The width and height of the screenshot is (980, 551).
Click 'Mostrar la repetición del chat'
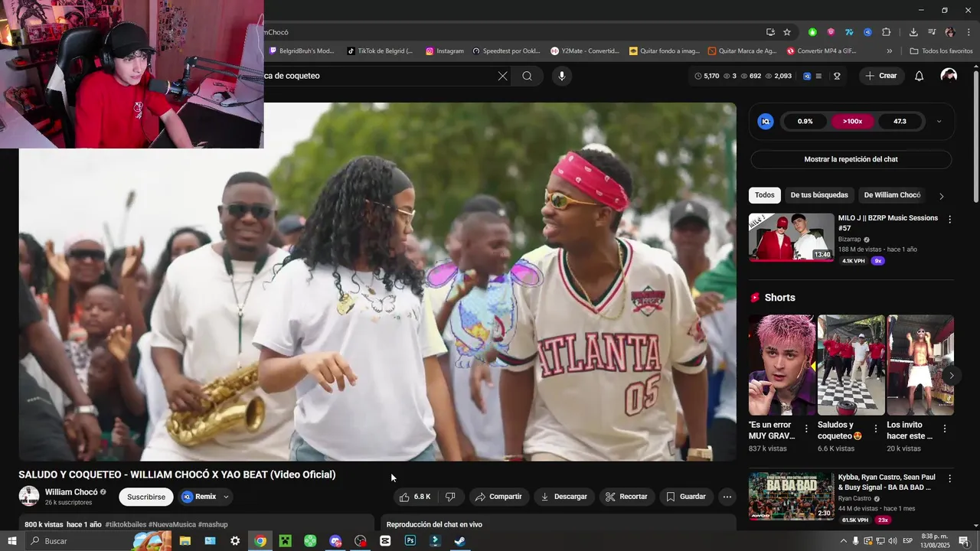851,159
